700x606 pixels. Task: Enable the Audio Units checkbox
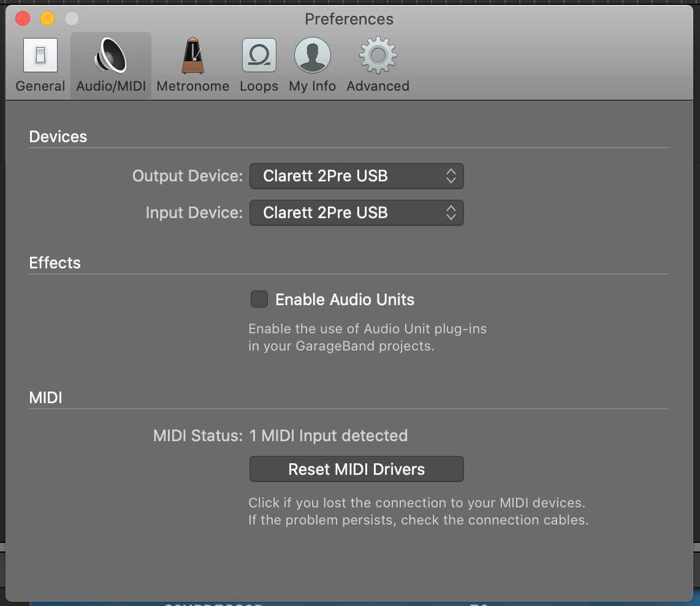point(259,299)
